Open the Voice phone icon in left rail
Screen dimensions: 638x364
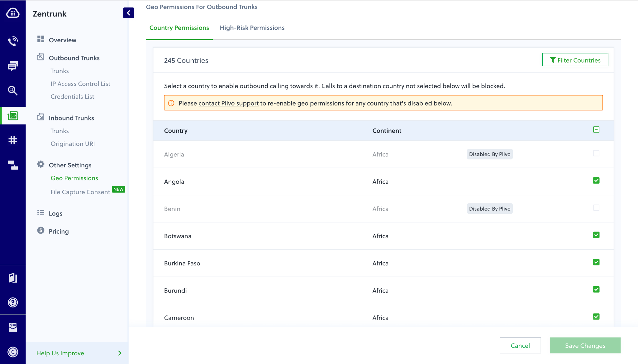[13, 41]
